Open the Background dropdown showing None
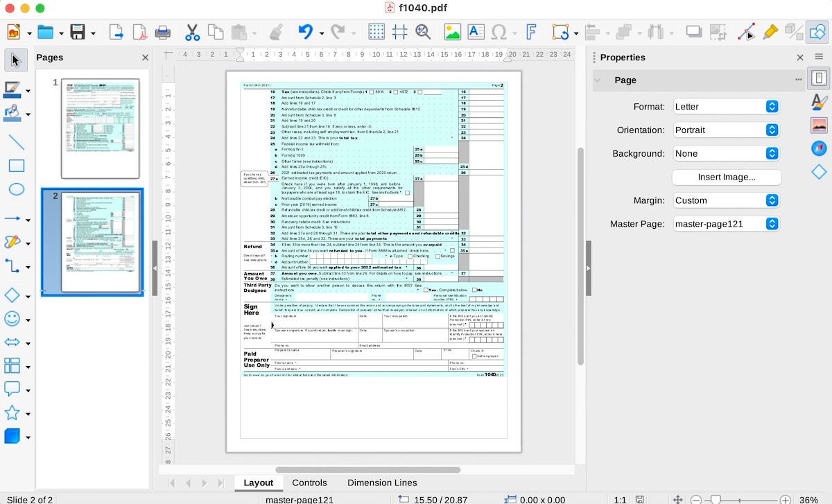 coord(726,154)
